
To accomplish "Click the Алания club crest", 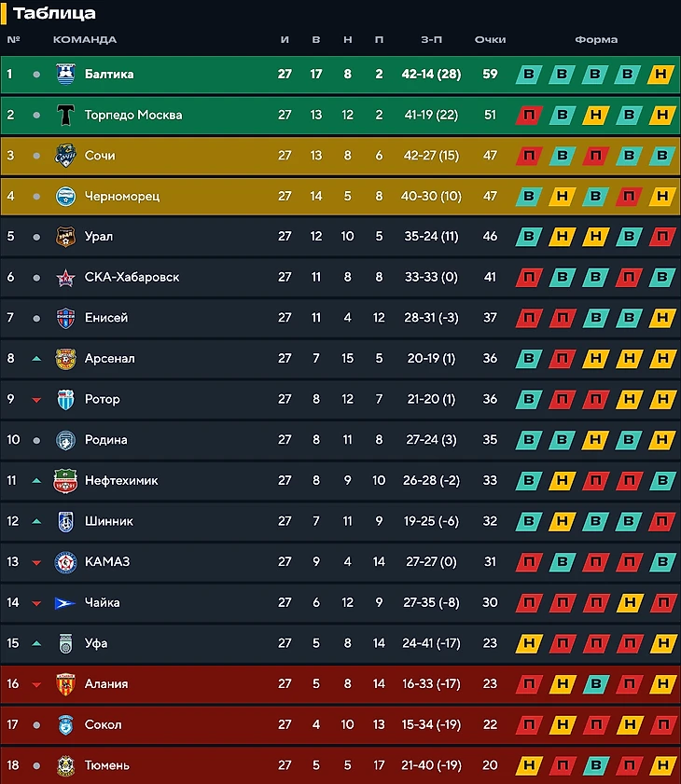I will 65,683.
